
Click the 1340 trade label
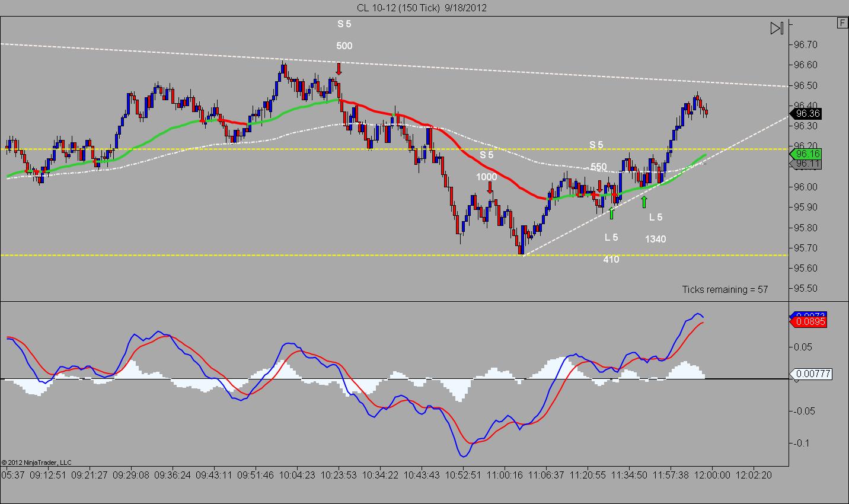coord(656,239)
